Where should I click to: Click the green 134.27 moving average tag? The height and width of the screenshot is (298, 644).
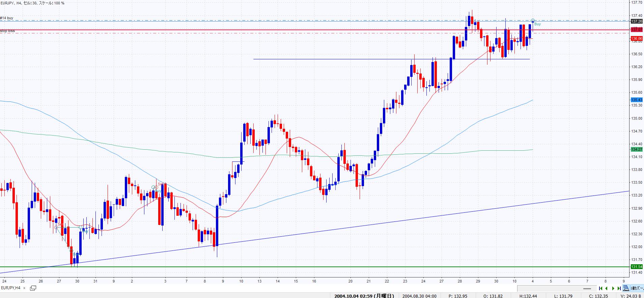pos(637,149)
